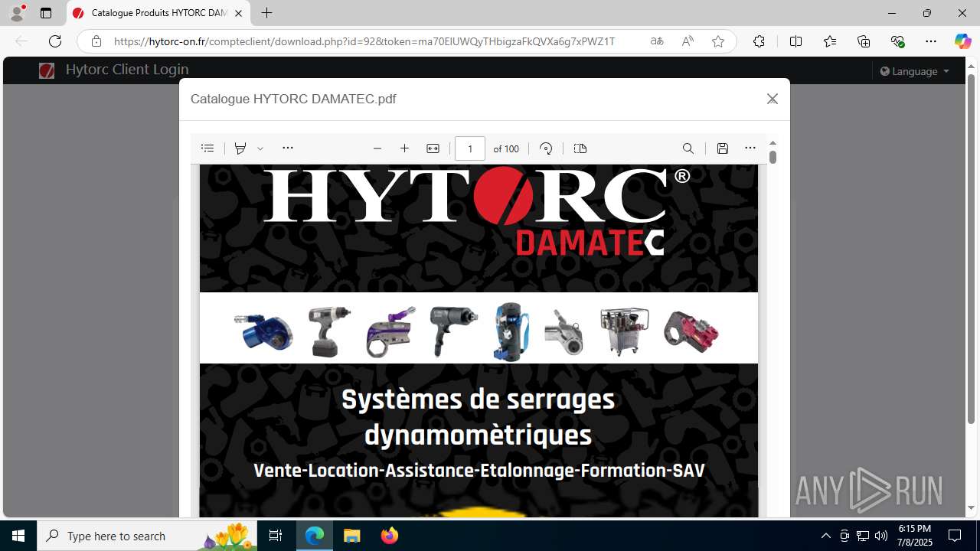Open the Edge tab actions menu
This screenshot has width=980, height=551.
point(46,13)
